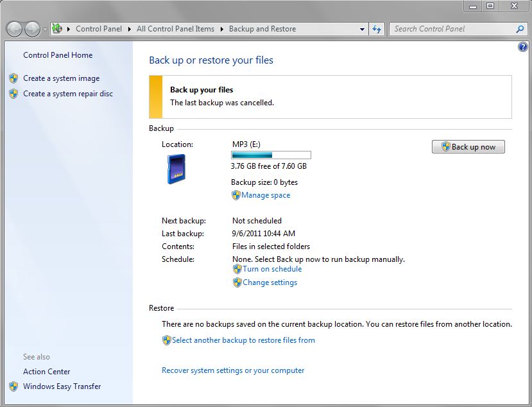This screenshot has height=407, width=532.
Task: Click 'Back up or restore your files' heading
Action: pyautogui.click(x=211, y=60)
